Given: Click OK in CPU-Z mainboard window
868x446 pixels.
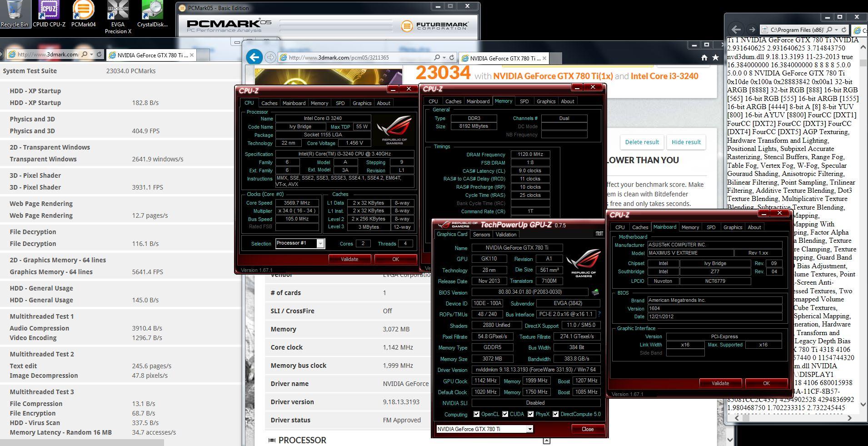Looking at the screenshot, I should click(x=766, y=383).
